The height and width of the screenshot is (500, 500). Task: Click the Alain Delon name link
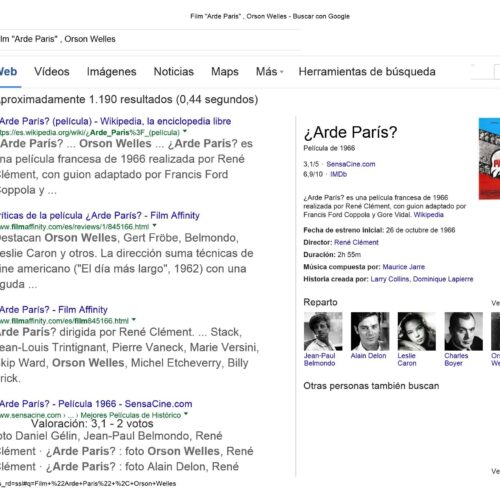coord(368,356)
